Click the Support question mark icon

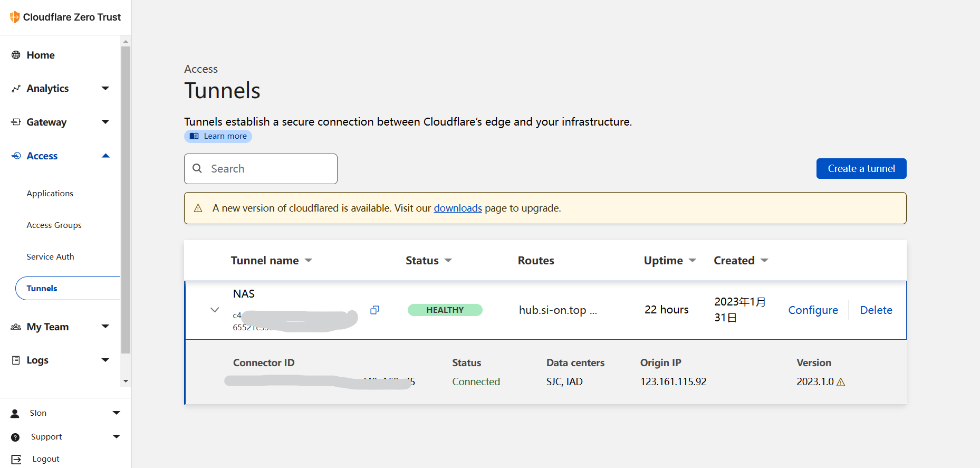(x=15, y=437)
